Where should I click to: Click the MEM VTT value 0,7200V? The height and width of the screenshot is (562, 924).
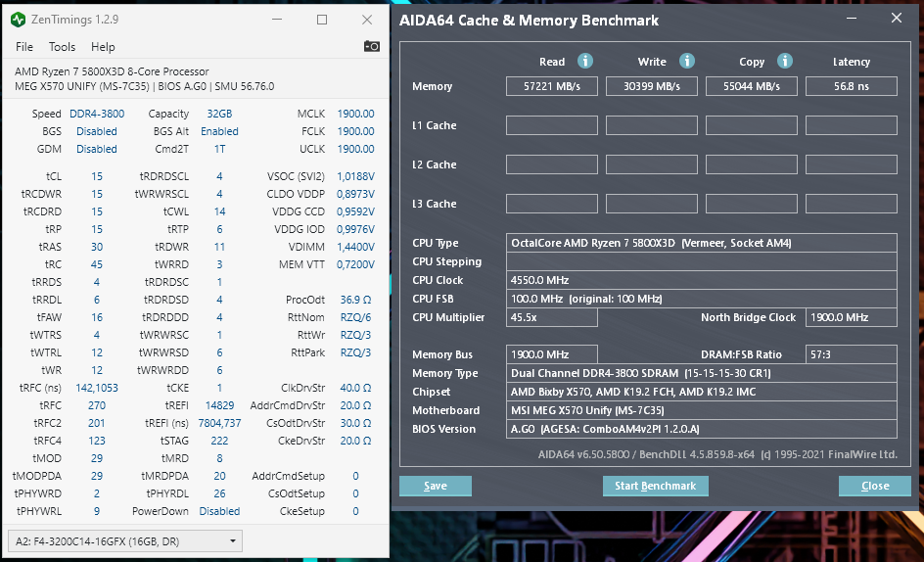[x=355, y=264]
